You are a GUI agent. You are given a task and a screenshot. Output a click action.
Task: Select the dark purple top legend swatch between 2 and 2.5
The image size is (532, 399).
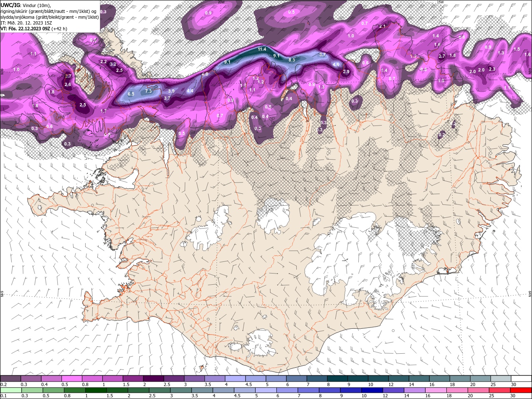pyautogui.click(x=153, y=379)
